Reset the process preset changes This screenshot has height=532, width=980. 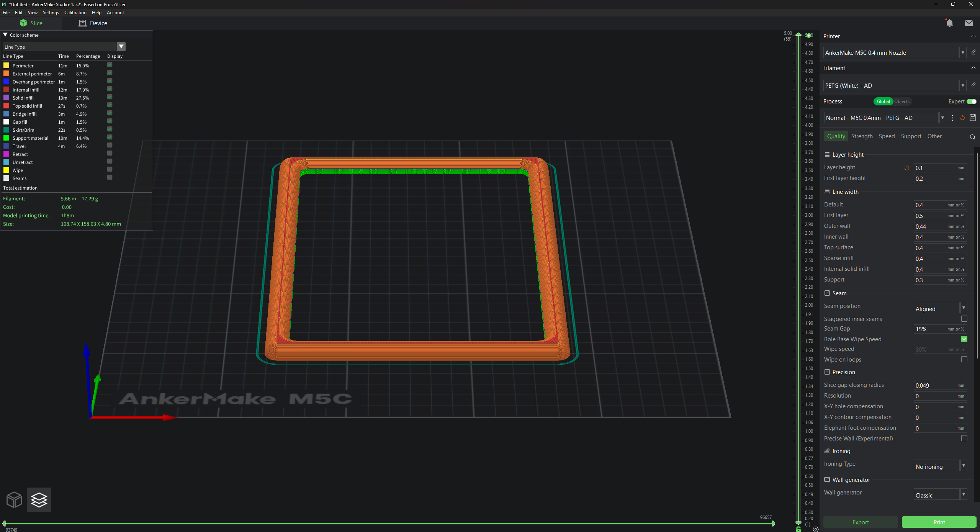click(x=962, y=118)
